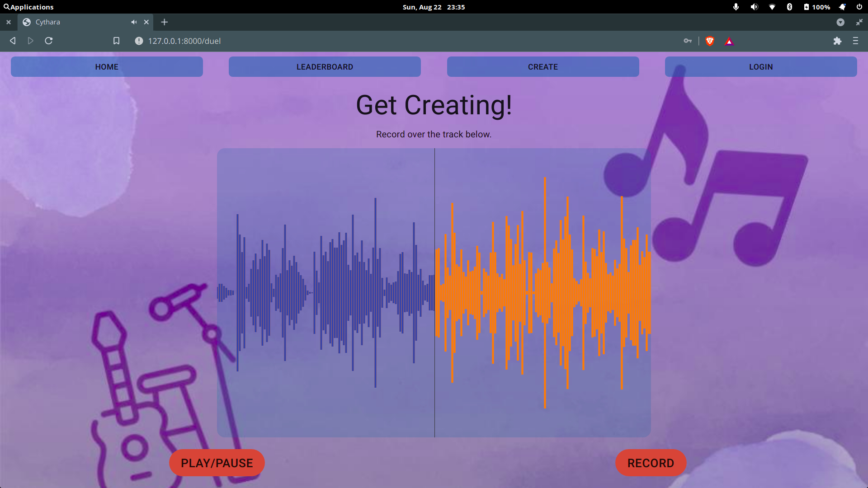Seek into the orange waveform section
The width and height of the screenshot is (868, 488).
point(542,293)
